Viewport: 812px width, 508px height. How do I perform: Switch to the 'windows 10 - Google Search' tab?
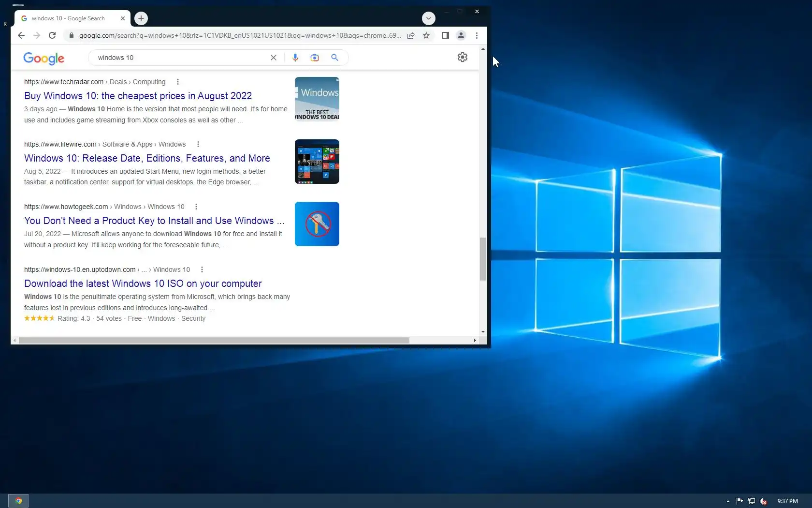pos(72,18)
